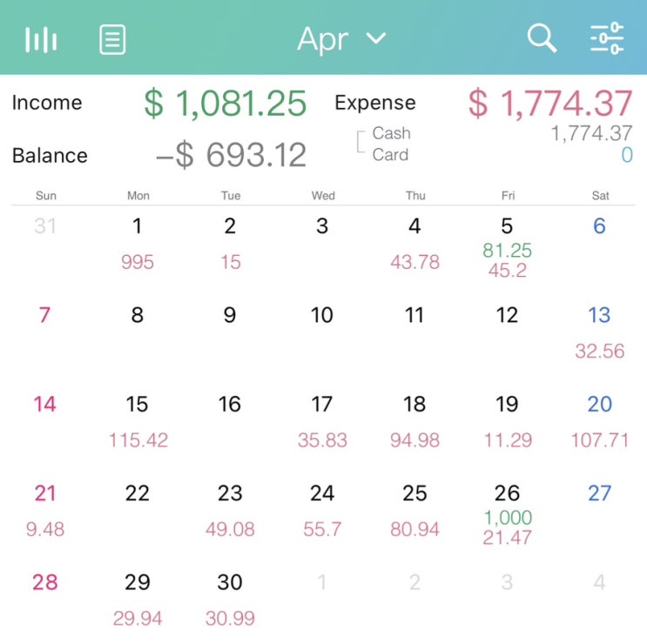Select April 1 with 995 expense

point(138,244)
